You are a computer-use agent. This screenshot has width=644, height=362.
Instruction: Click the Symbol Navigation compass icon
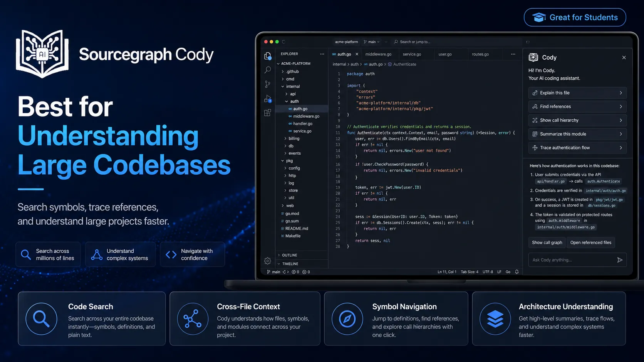pos(347,319)
